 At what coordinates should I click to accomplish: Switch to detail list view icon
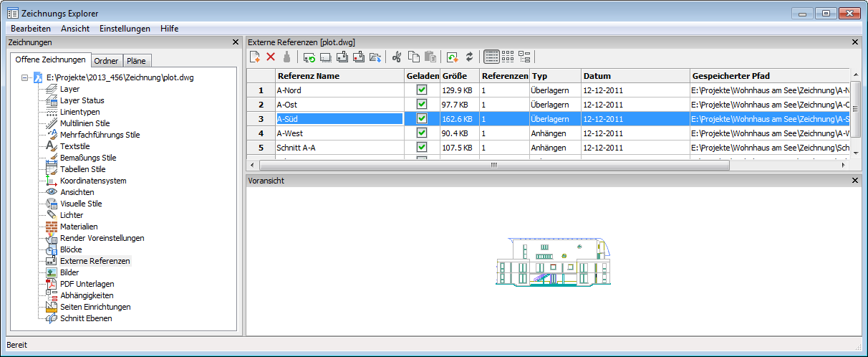pyautogui.click(x=491, y=57)
